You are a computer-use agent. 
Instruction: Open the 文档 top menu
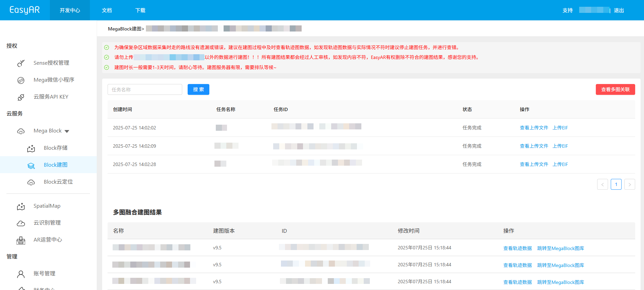107,11
